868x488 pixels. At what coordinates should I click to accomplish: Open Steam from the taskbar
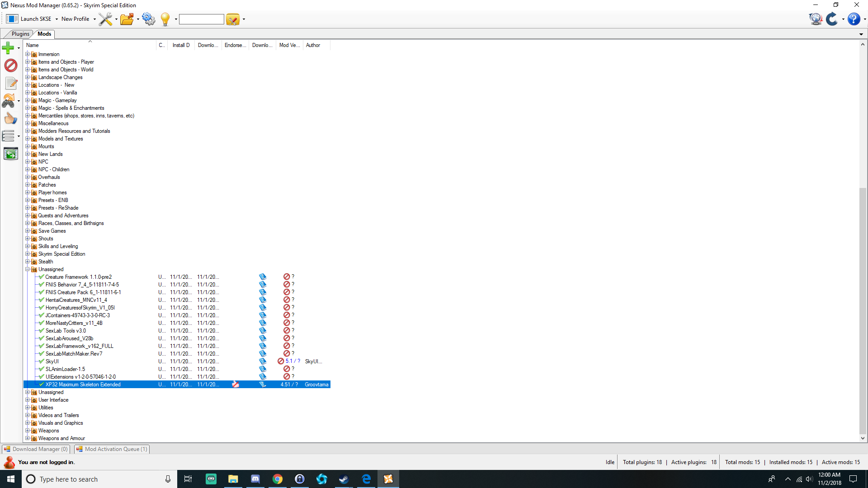tap(344, 479)
